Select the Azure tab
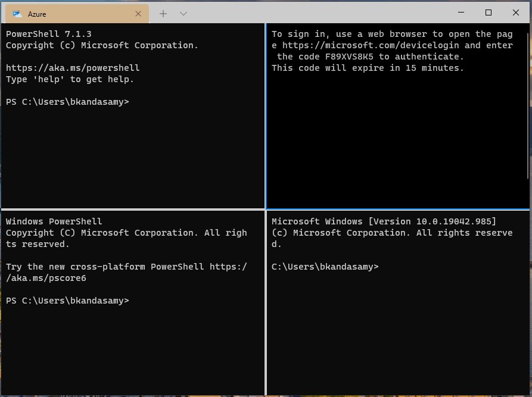 click(71, 13)
